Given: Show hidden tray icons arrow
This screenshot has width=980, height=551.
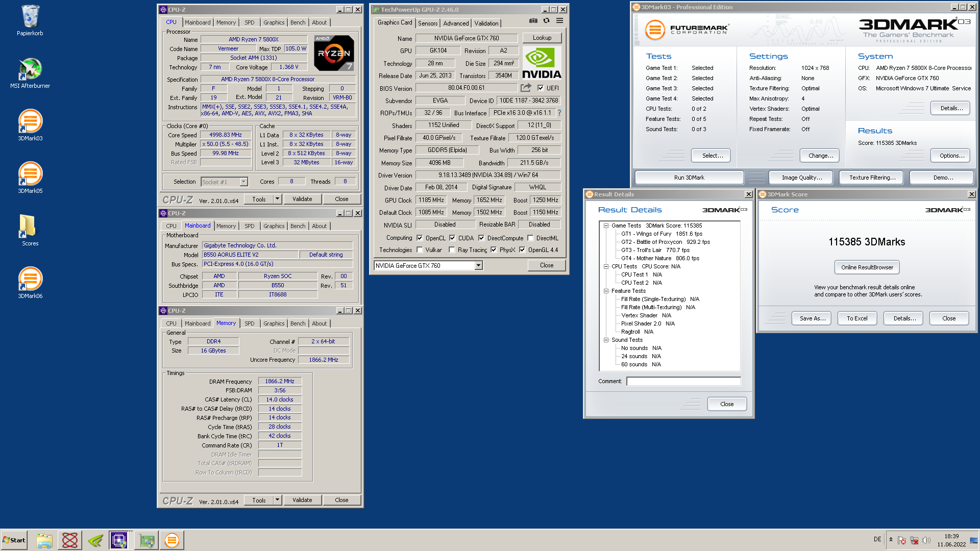Looking at the screenshot, I should tap(891, 540).
